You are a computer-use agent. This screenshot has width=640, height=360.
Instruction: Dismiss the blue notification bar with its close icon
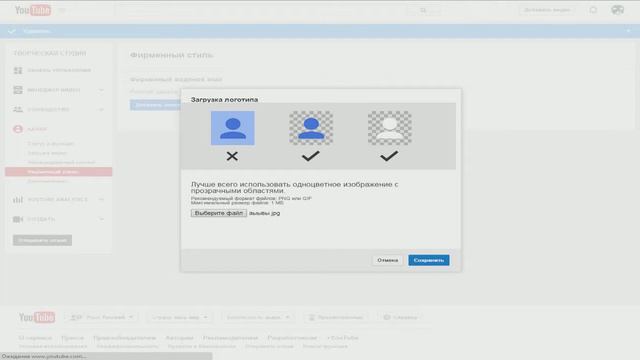pyautogui.click(x=628, y=31)
